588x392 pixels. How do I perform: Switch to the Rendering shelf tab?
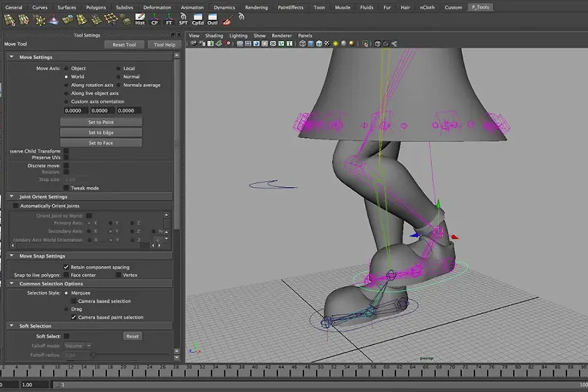(256, 7)
